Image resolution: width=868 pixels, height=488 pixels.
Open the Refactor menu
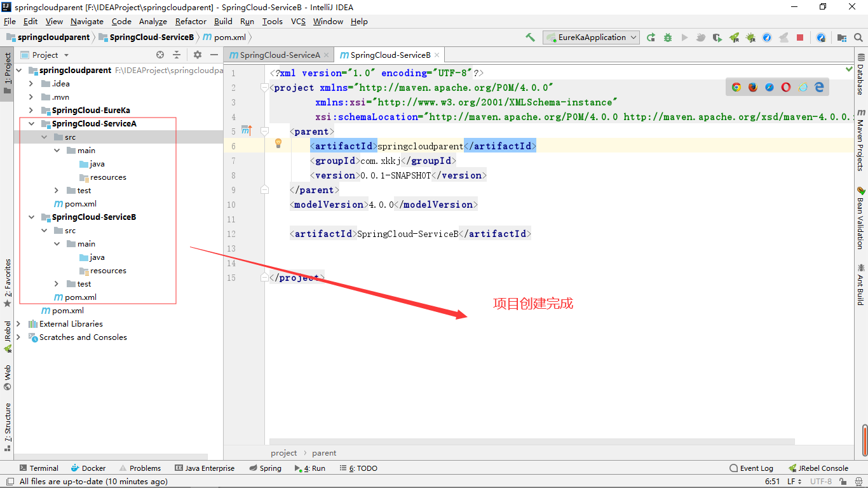191,22
